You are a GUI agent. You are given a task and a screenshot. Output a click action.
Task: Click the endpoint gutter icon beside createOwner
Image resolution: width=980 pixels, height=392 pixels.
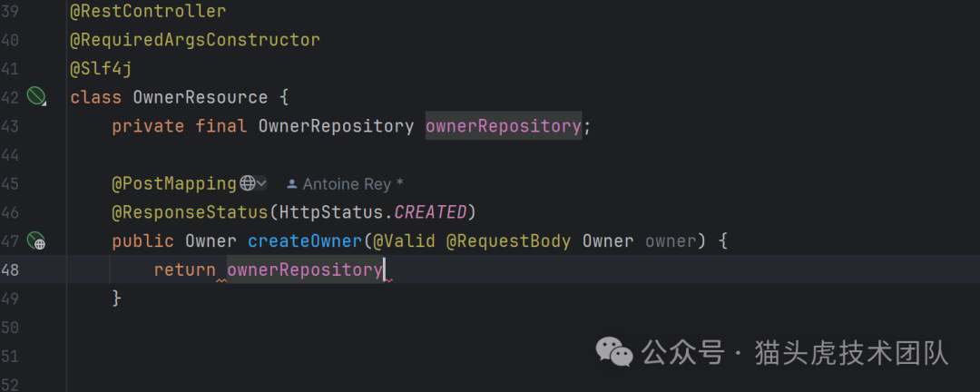tap(36, 241)
